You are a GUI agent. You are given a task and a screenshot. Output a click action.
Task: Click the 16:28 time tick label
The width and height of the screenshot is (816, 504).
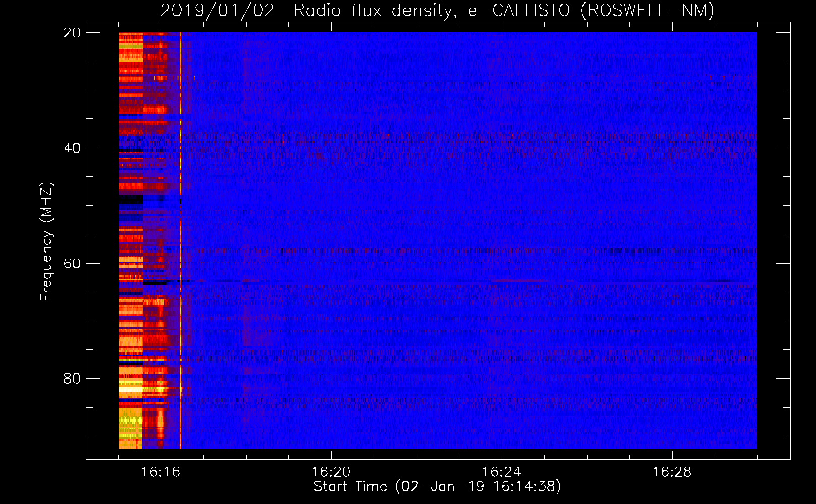pyautogui.click(x=672, y=472)
